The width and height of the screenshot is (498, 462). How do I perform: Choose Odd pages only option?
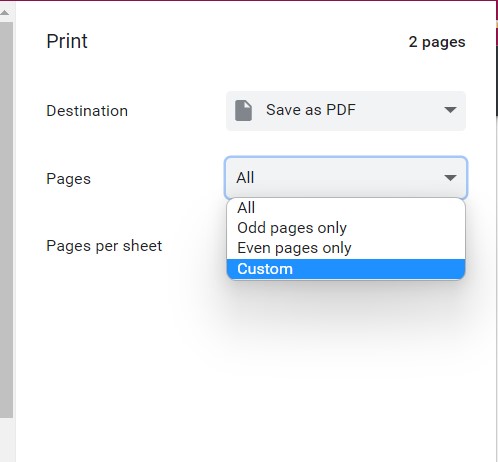point(346,228)
